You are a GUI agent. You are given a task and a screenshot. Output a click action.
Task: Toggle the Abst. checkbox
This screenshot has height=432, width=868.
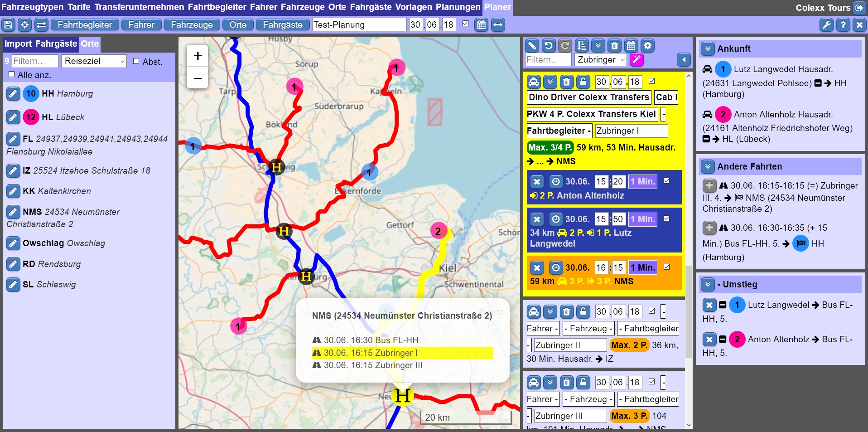coord(136,61)
